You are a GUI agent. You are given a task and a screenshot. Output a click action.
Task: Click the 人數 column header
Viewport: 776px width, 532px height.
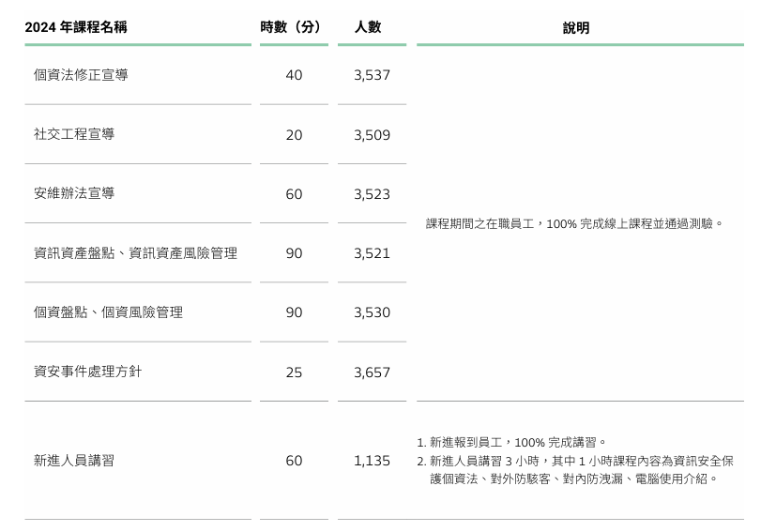pos(368,28)
